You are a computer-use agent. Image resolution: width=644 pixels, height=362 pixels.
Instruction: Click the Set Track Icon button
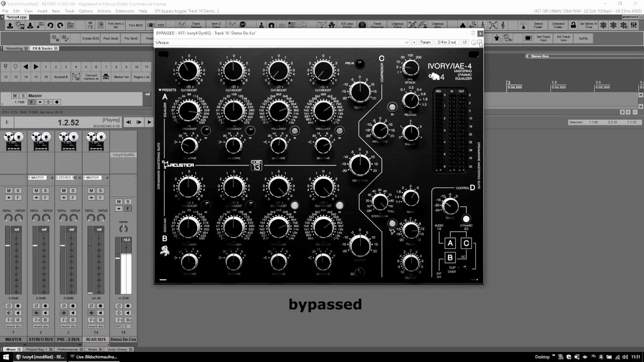[543, 38]
